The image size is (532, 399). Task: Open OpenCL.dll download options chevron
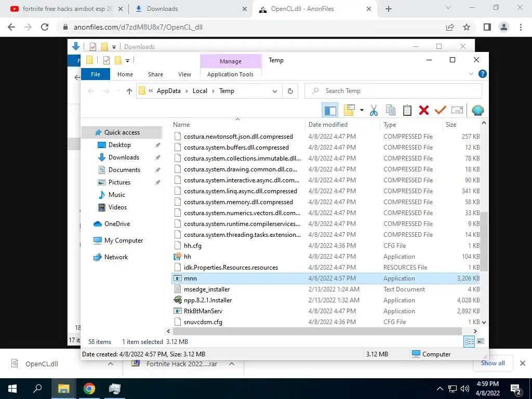pyautogui.click(x=111, y=364)
